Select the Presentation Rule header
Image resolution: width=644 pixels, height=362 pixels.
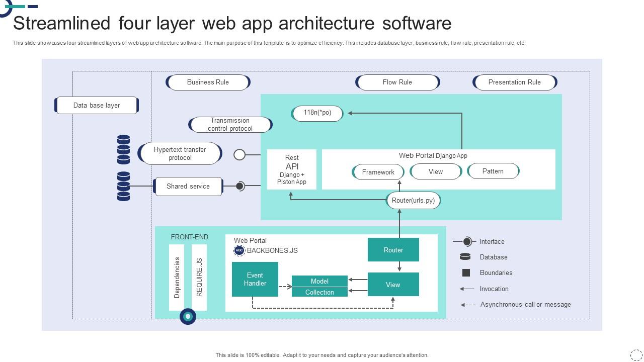click(514, 82)
